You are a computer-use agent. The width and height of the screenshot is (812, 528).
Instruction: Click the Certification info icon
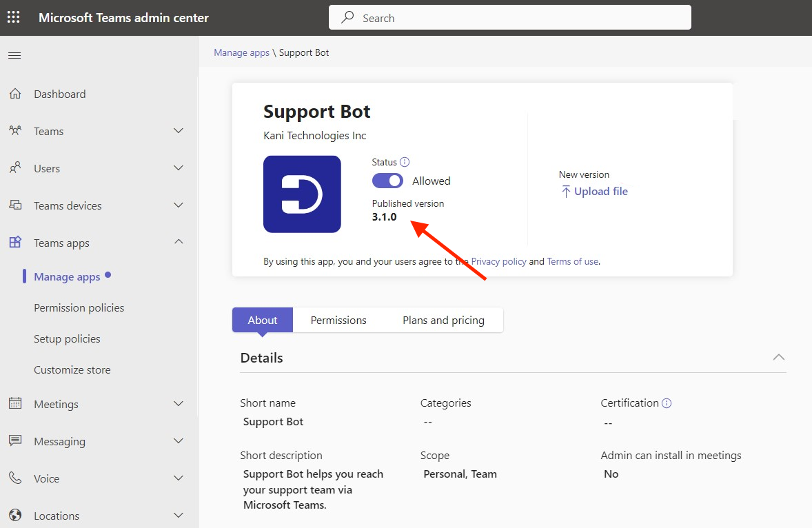[x=666, y=403]
